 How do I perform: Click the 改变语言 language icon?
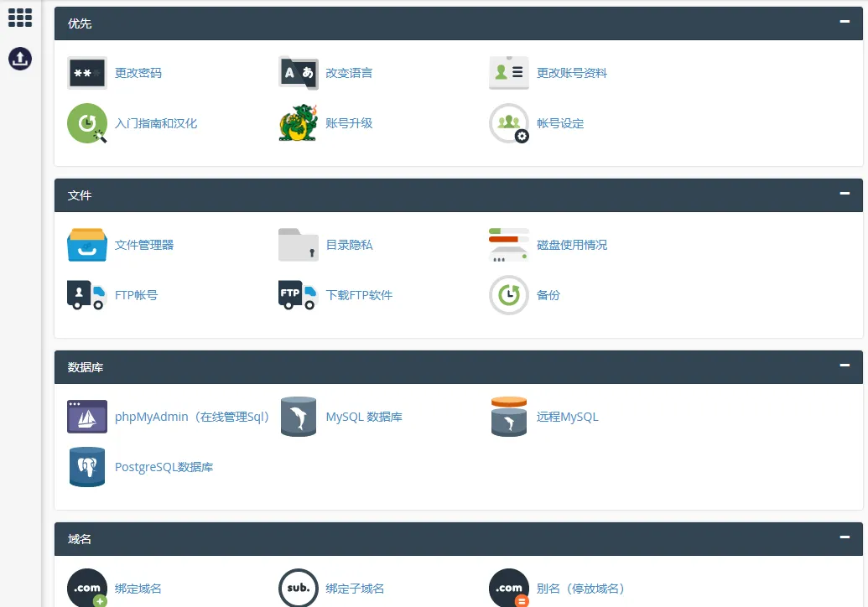(x=299, y=73)
